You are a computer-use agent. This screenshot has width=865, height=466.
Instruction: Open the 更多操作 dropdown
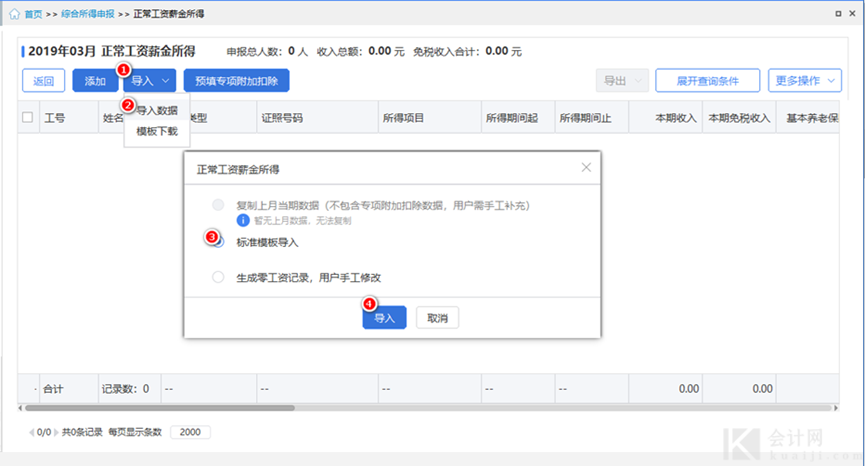coord(804,81)
